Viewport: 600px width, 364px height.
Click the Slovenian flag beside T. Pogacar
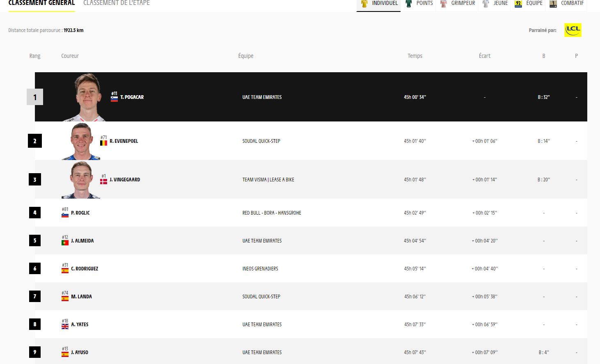tap(114, 99)
